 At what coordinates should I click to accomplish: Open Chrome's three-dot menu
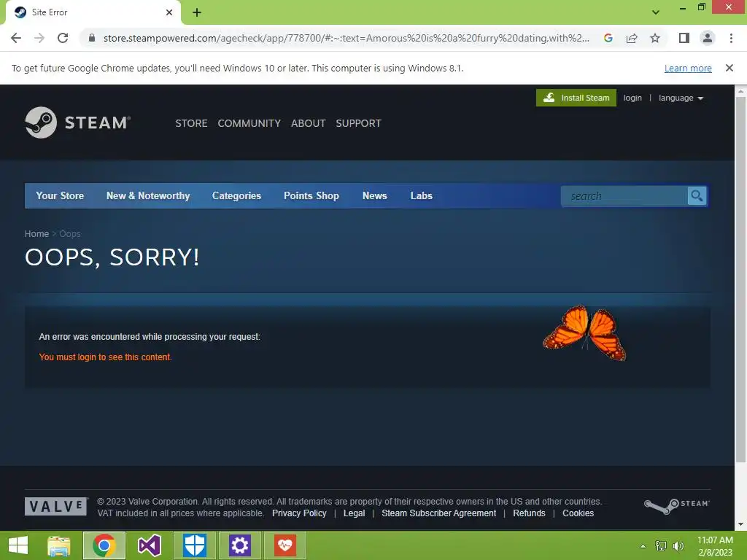(x=731, y=38)
